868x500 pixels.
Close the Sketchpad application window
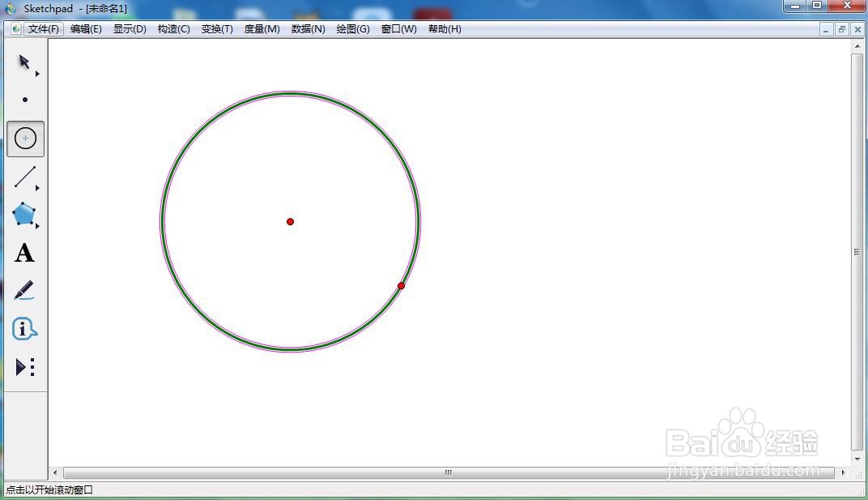click(847, 6)
